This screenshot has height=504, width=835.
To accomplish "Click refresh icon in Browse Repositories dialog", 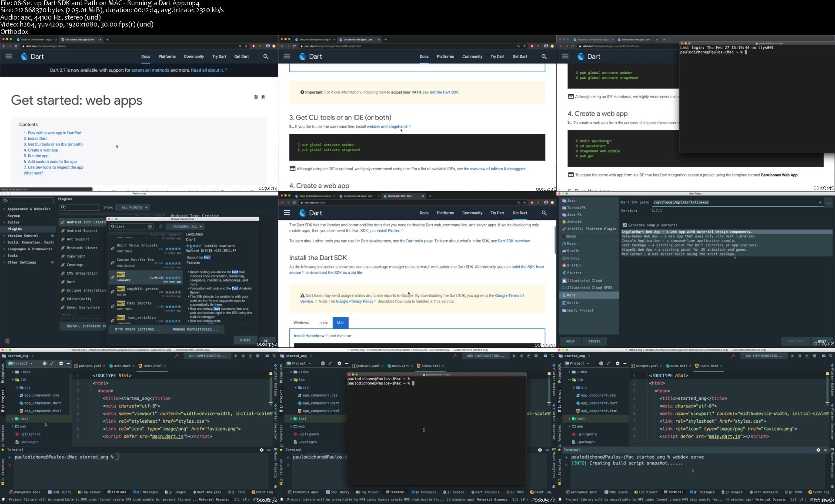I will click(x=160, y=226).
